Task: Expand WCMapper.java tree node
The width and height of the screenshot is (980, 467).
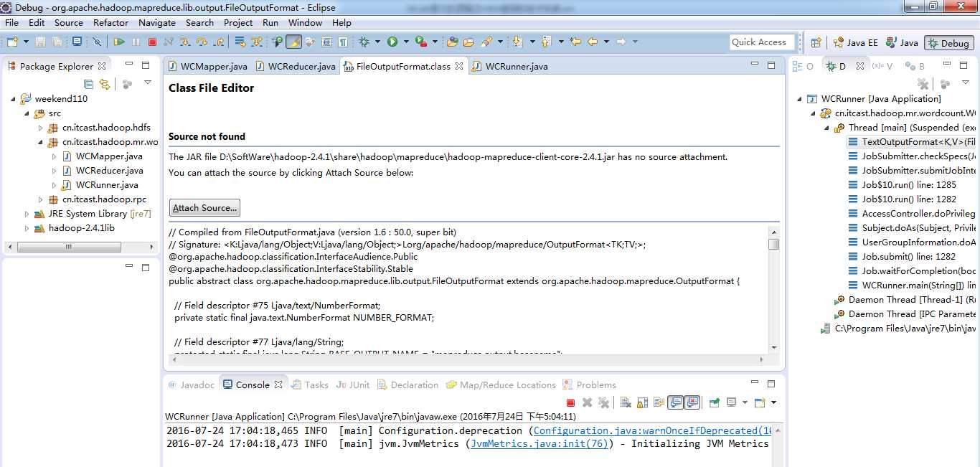Action: click(x=55, y=156)
